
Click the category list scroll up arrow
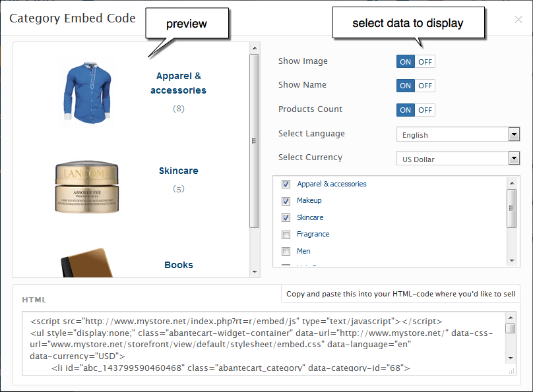click(512, 183)
